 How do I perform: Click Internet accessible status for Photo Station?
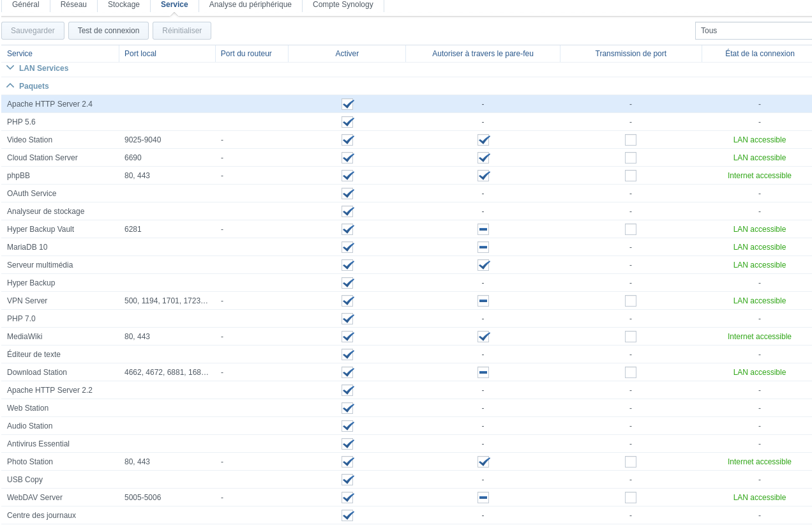pos(759,462)
